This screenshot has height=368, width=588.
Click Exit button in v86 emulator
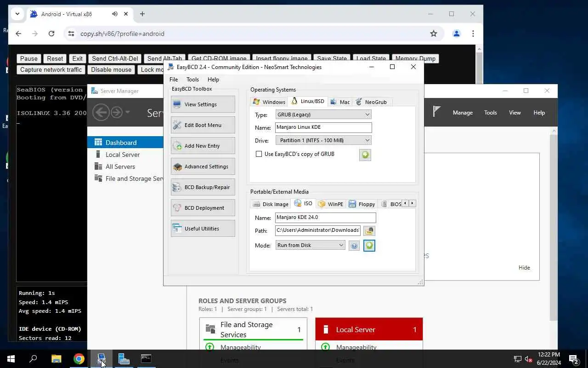[x=78, y=58]
